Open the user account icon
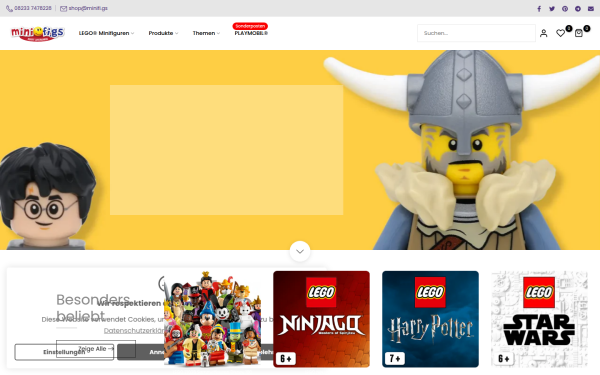The height and width of the screenshot is (375, 600). click(x=543, y=33)
